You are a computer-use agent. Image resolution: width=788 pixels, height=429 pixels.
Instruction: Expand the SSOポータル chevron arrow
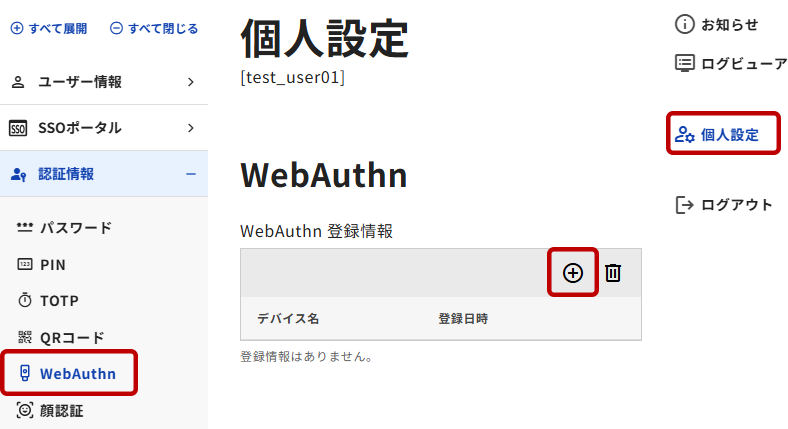coord(190,128)
